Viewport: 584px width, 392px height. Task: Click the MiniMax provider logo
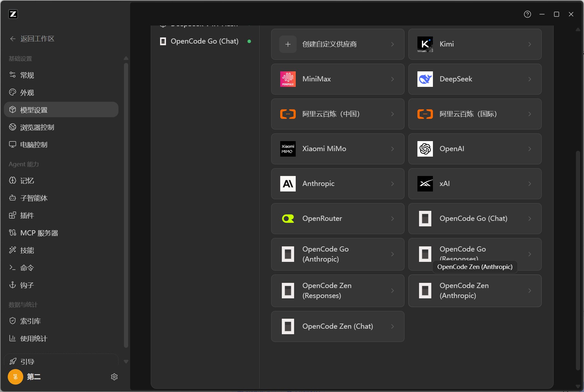click(x=288, y=79)
